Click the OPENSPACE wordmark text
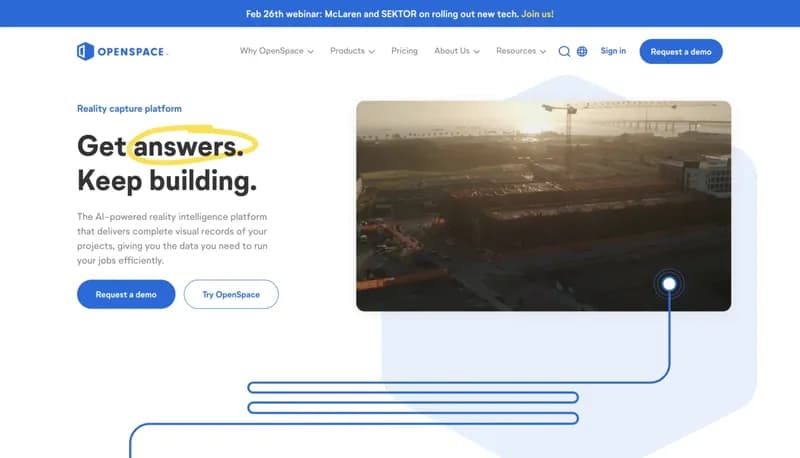The height and width of the screenshot is (458, 800). pos(131,52)
